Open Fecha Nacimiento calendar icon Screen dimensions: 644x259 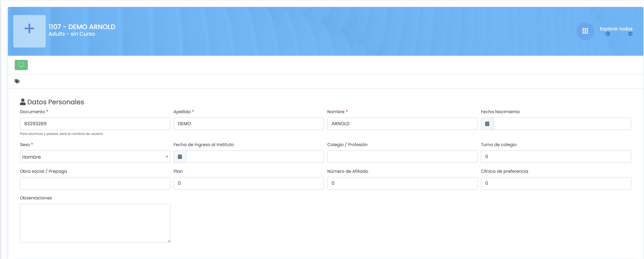pos(487,124)
